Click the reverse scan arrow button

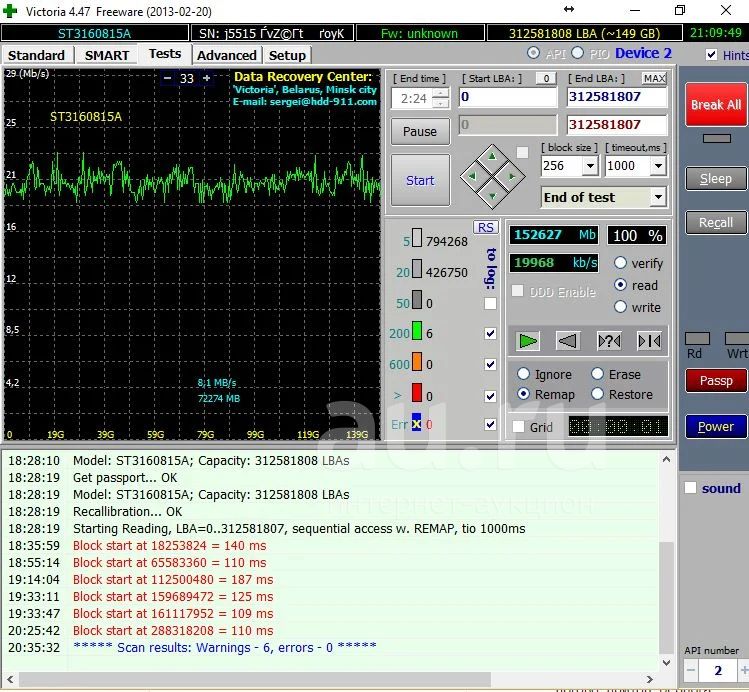[568, 341]
